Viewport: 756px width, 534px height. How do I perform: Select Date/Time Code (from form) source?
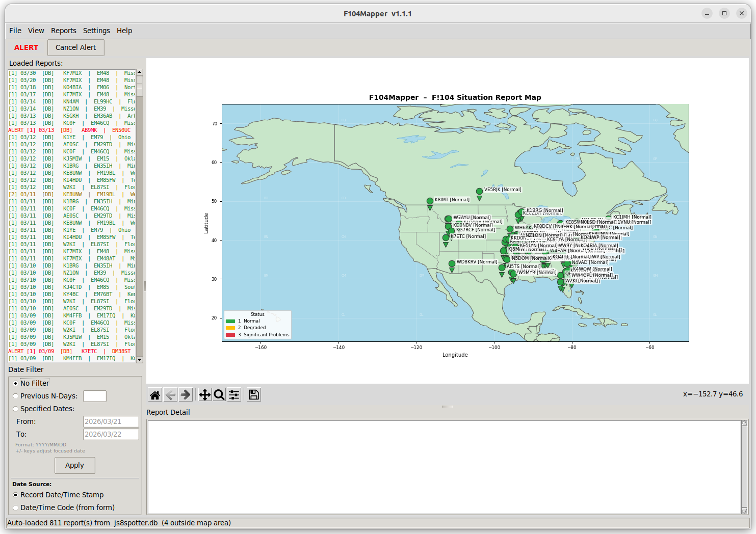pos(16,508)
